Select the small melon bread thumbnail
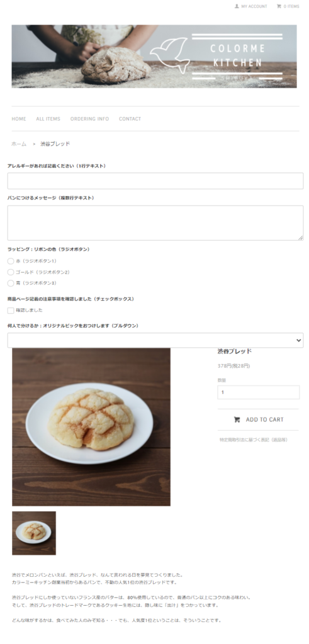Viewport: 309px width, 644px height. click(x=34, y=533)
